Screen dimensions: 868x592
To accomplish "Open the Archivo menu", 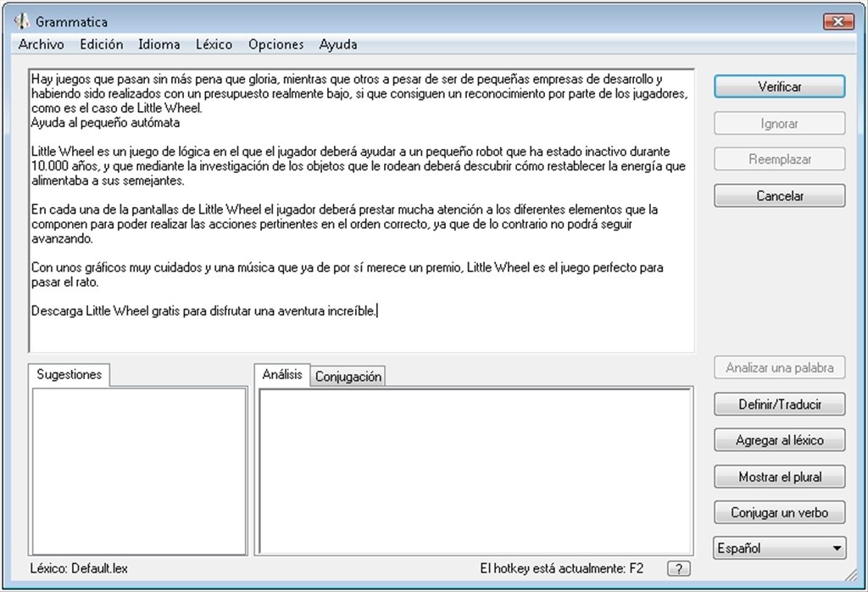I will 41,44.
